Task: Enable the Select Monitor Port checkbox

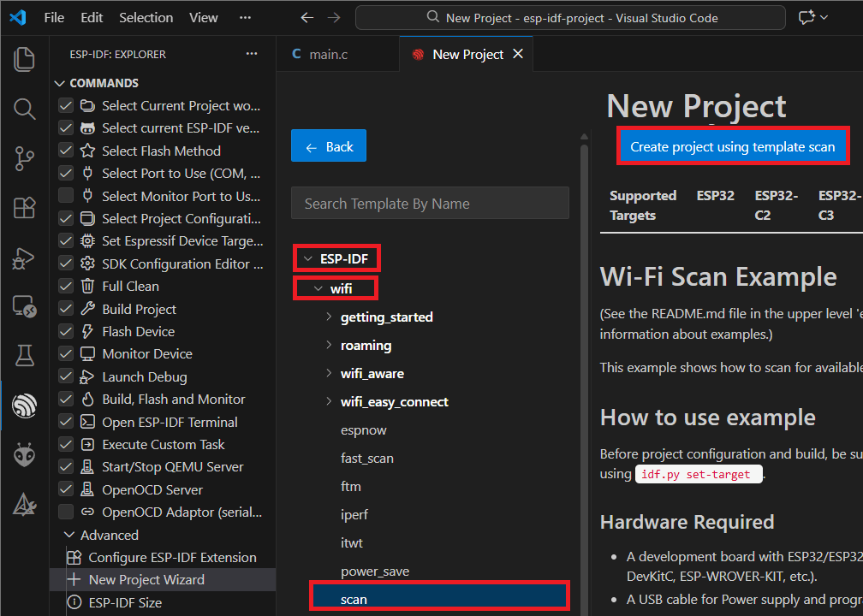Action: (x=66, y=196)
